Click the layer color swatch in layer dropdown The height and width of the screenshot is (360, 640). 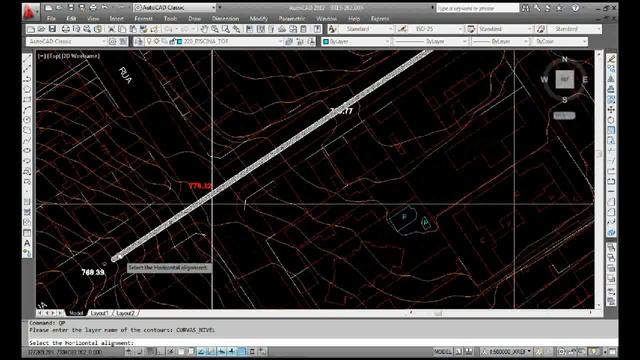180,41
